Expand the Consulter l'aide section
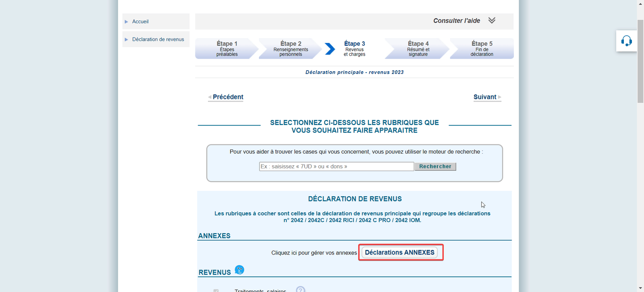 (457, 21)
